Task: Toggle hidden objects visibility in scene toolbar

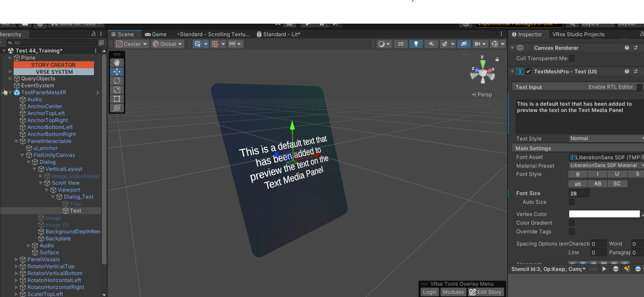Action: [x=464, y=44]
